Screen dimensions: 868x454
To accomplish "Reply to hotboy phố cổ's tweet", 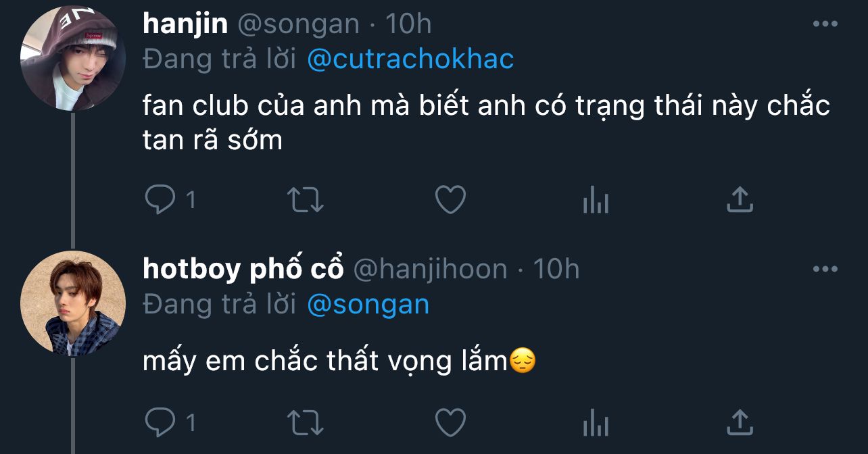I will 160,423.
